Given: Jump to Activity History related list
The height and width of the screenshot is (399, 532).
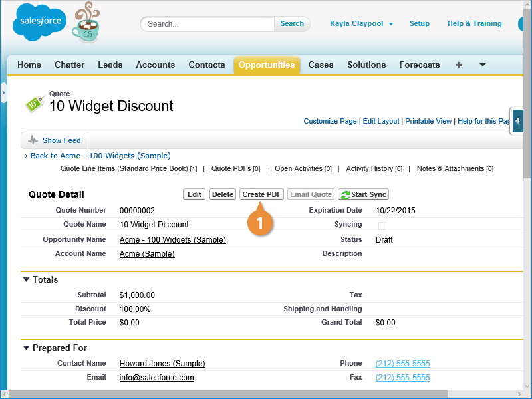Looking at the screenshot, I should (374, 169).
